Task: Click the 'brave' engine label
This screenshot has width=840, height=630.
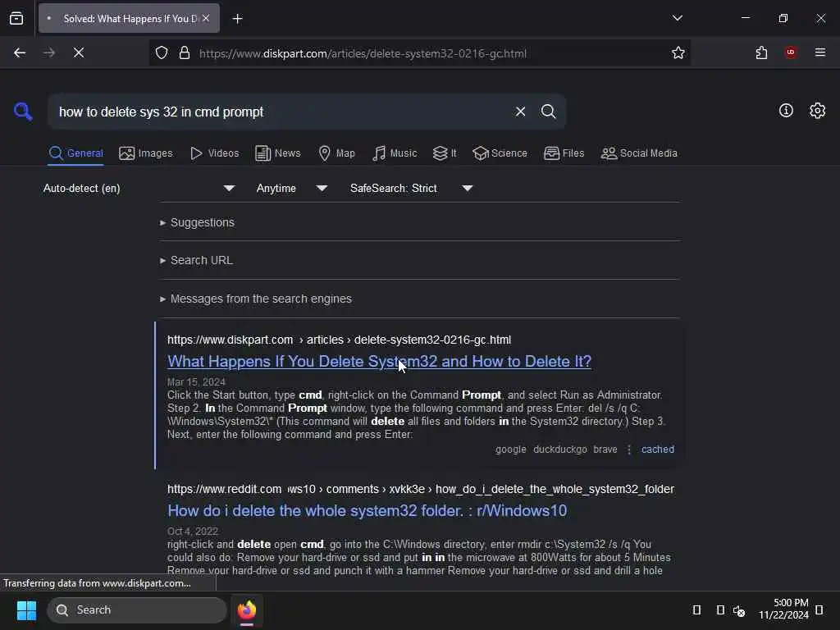Action: pyautogui.click(x=605, y=450)
